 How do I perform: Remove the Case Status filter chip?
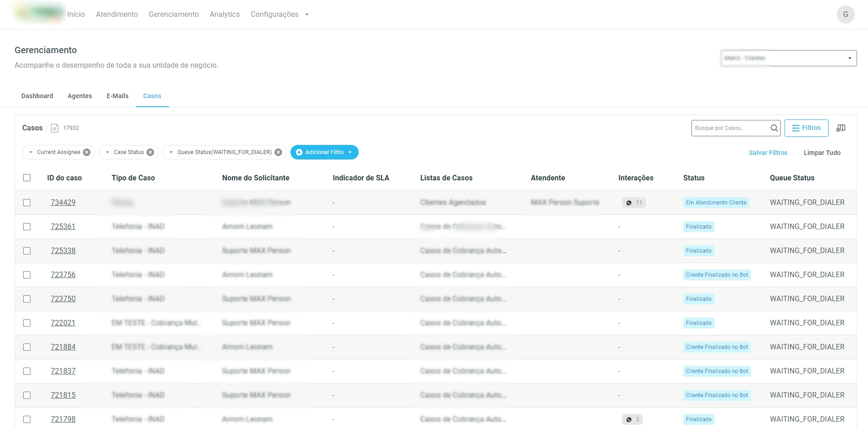(150, 152)
